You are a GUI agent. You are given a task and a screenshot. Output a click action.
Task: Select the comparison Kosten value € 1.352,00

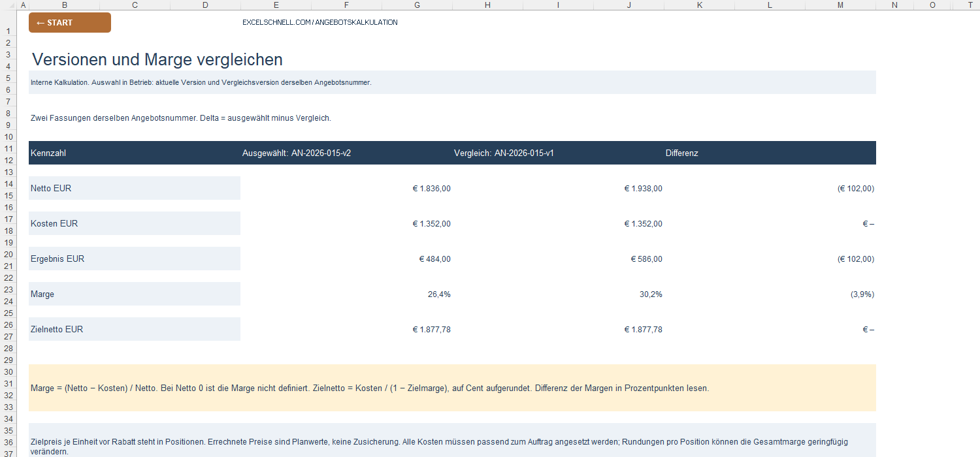pyautogui.click(x=643, y=224)
